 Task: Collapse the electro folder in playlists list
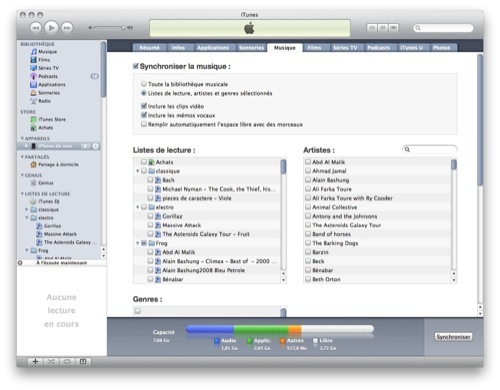pyautogui.click(x=137, y=207)
